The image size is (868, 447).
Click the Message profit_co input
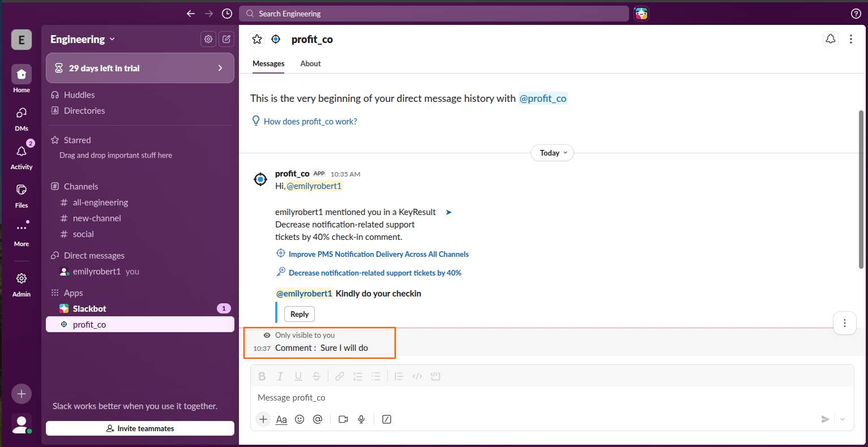pyautogui.click(x=552, y=398)
